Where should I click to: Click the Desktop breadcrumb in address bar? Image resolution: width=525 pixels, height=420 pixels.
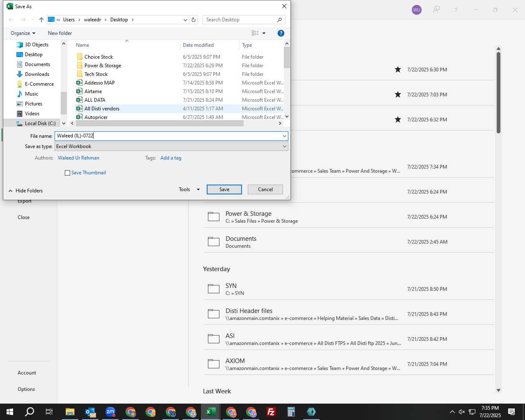119,20
